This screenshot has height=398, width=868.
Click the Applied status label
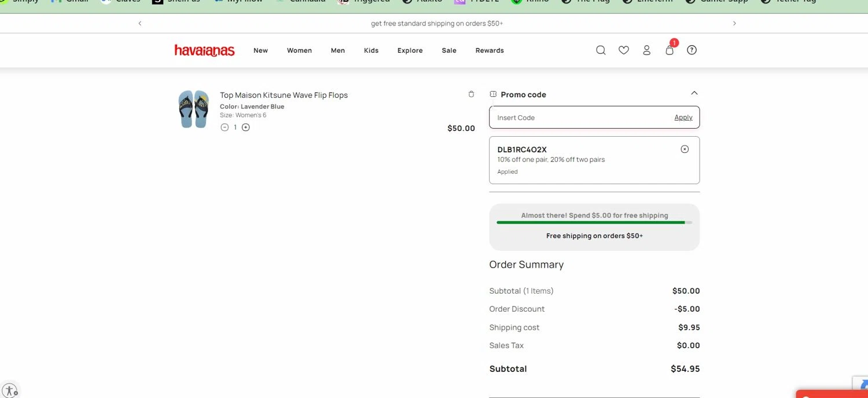pos(507,171)
